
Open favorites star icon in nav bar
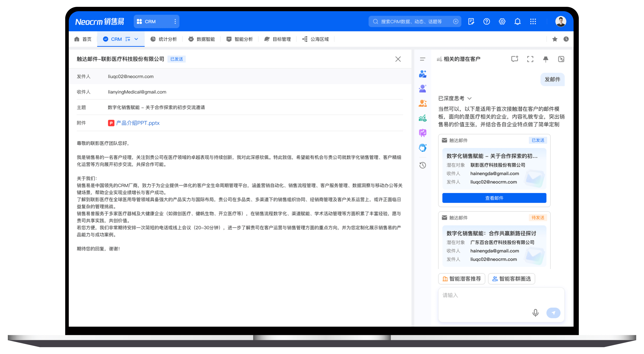pos(555,39)
